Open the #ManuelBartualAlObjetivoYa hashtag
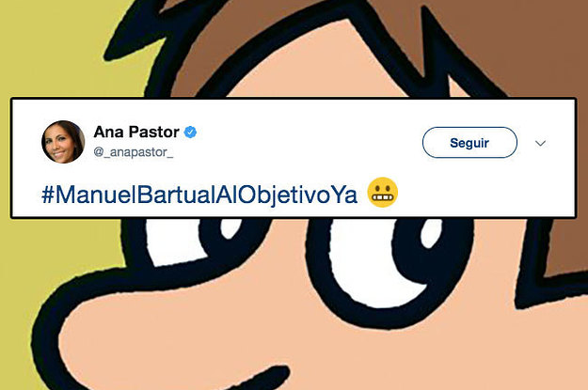This screenshot has height=390, width=588. pyautogui.click(x=199, y=195)
